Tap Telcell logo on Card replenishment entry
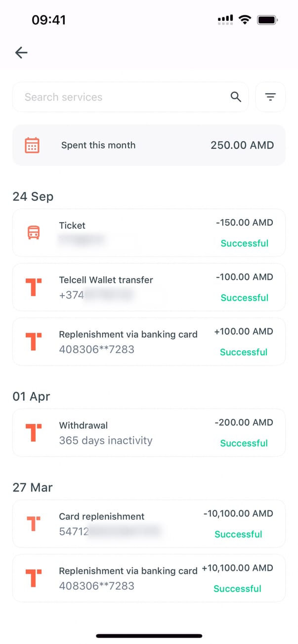The image size is (298, 644). pyautogui.click(x=33, y=524)
